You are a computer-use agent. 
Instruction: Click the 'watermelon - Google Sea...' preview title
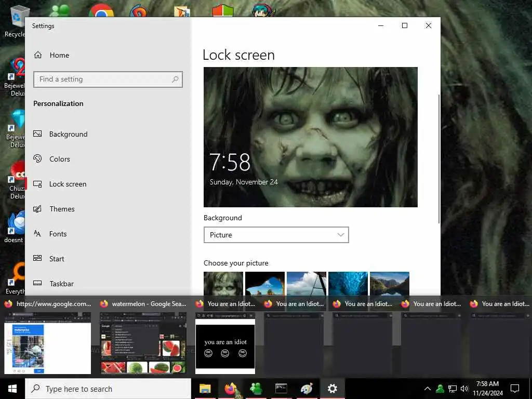(x=149, y=303)
